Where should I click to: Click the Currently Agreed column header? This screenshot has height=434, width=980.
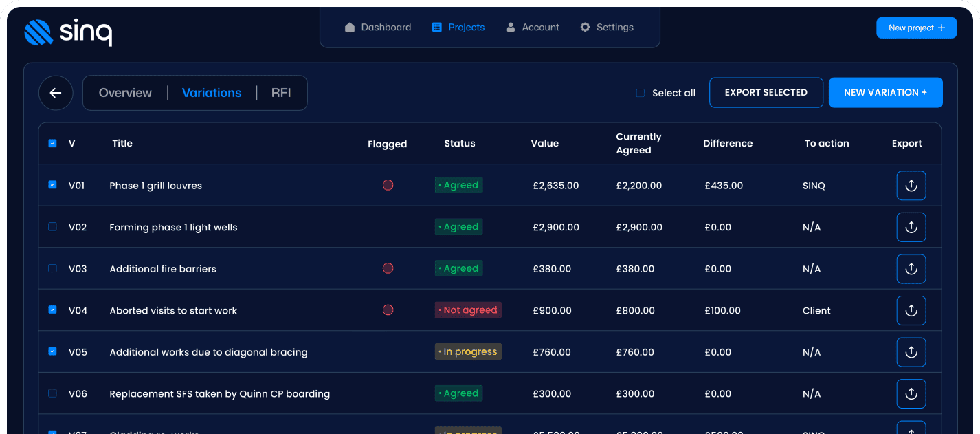638,144
